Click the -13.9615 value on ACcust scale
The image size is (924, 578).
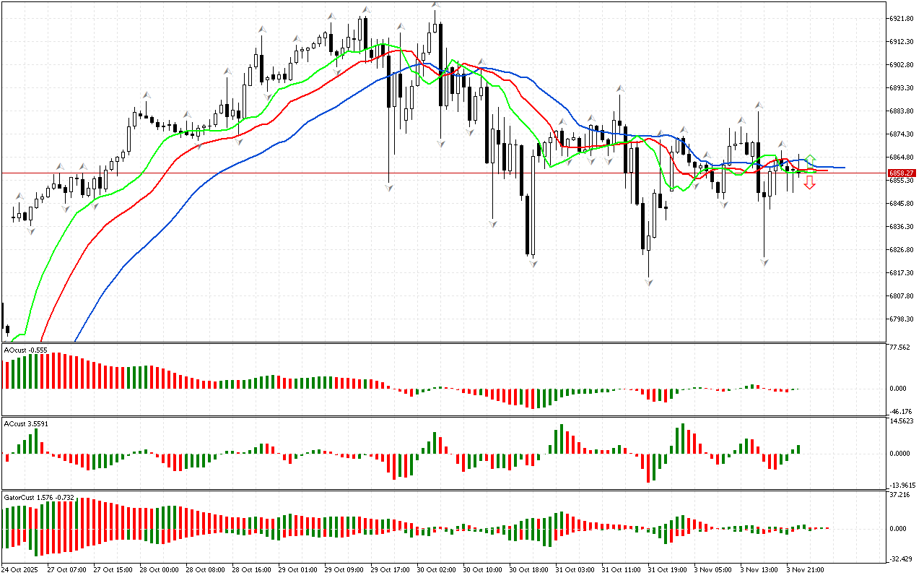tap(902, 486)
